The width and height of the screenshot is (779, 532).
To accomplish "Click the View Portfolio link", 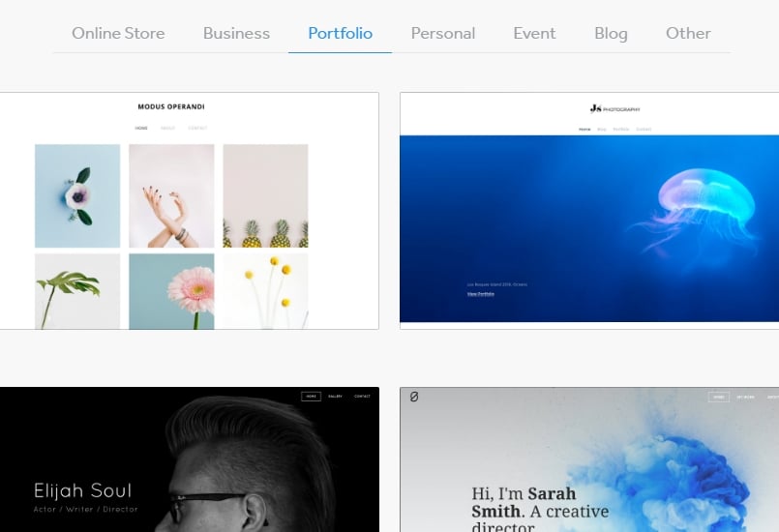I will pyautogui.click(x=480, y=294).
